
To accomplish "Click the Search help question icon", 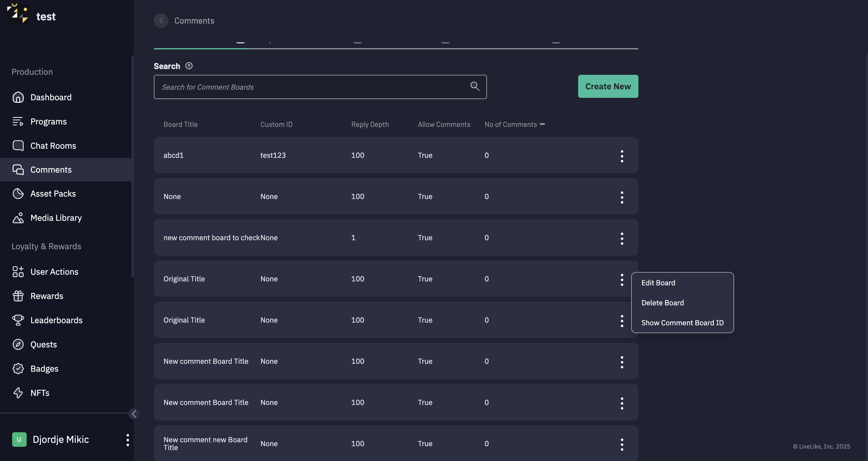I will pyautogui.click(x=189, y=66).
